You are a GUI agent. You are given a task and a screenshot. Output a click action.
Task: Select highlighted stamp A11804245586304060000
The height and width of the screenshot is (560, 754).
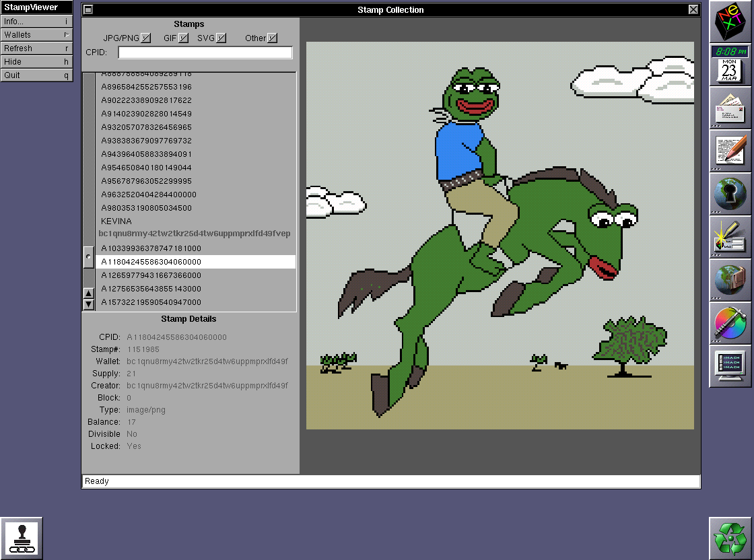pos(196,262)
